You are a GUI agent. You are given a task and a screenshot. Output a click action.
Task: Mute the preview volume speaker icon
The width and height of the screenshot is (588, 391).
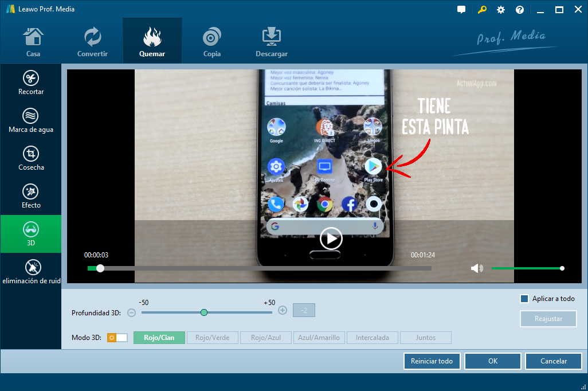click(x=477, y=268)
